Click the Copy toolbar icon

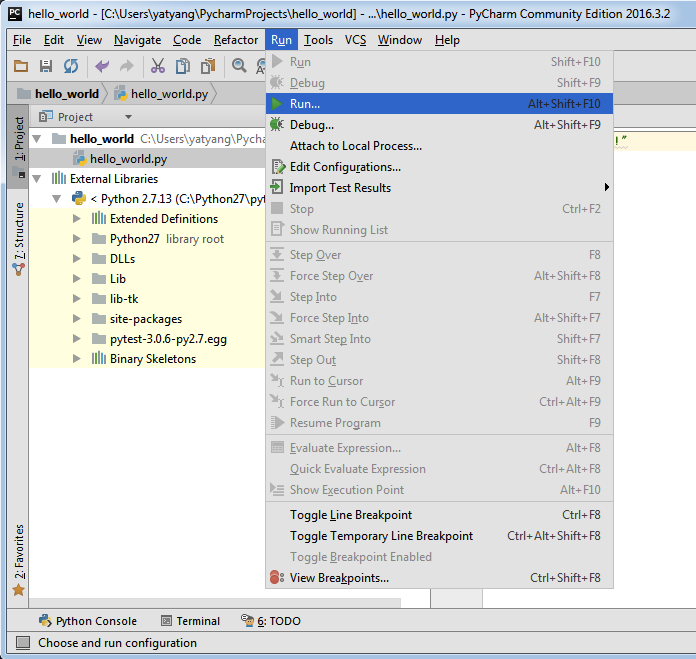pos(182,67)
